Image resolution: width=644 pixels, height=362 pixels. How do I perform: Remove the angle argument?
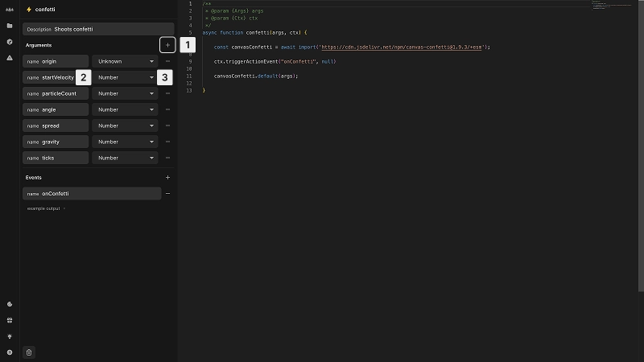click(x=167, y=109)
